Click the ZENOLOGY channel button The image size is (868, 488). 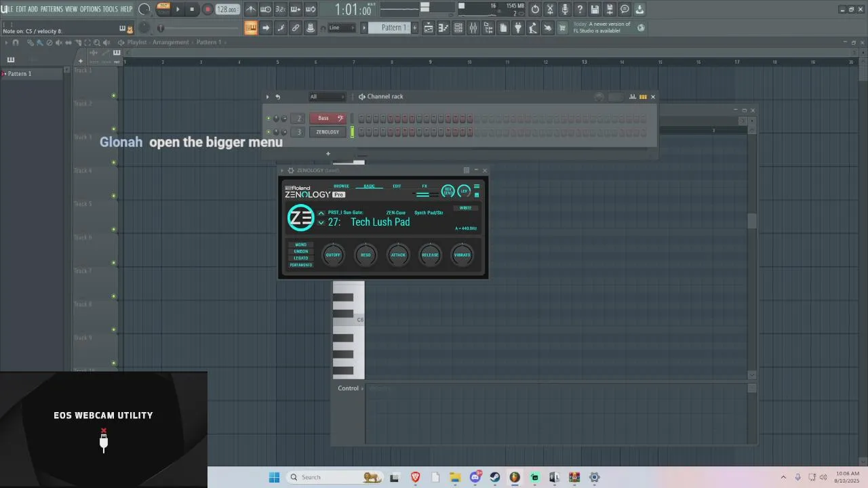pos(328,132)
